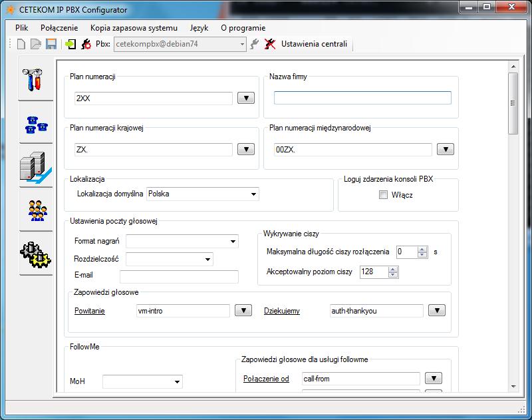
Task: Click the Ustawienia centrali toolbar label
Action: pos(314,44)
